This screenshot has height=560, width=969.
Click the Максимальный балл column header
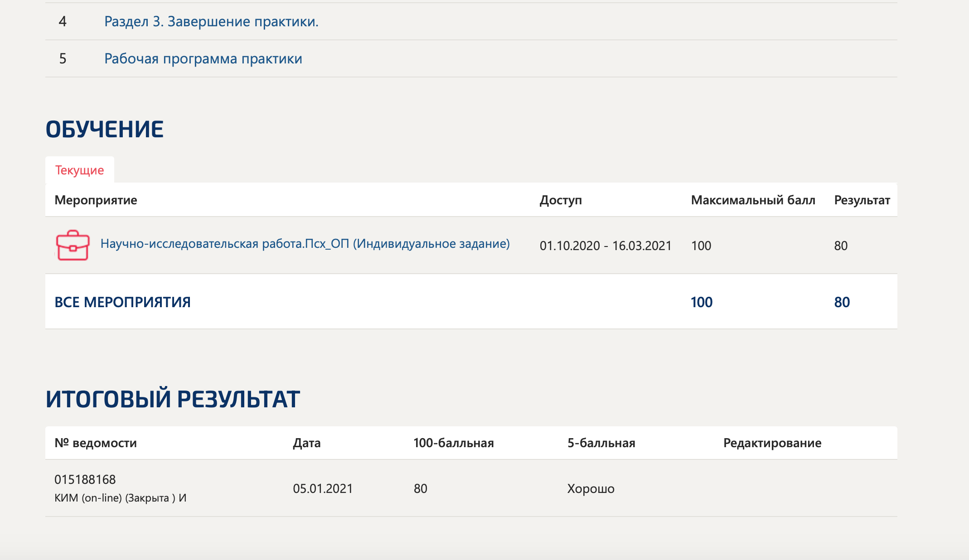[x=753, y=200]
